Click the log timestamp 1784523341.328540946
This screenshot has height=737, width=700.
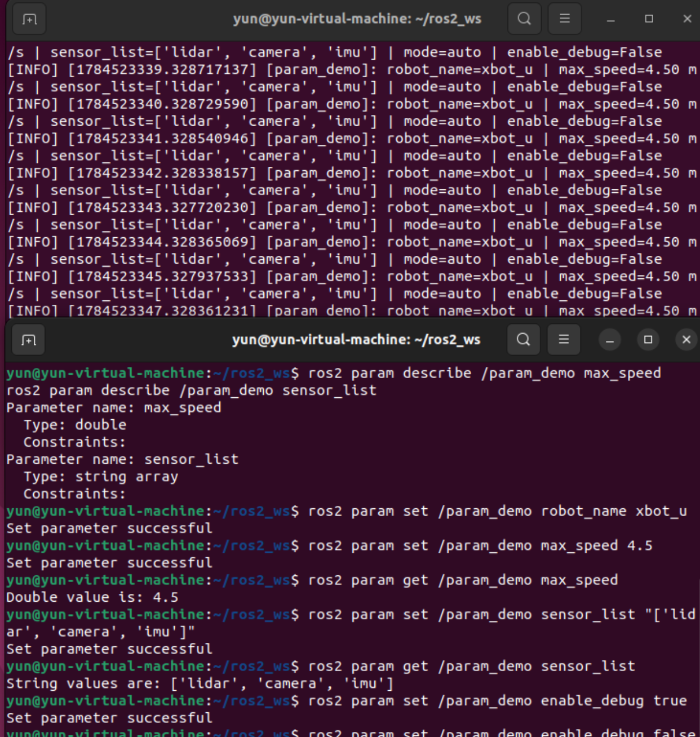[x=162, y=139]
